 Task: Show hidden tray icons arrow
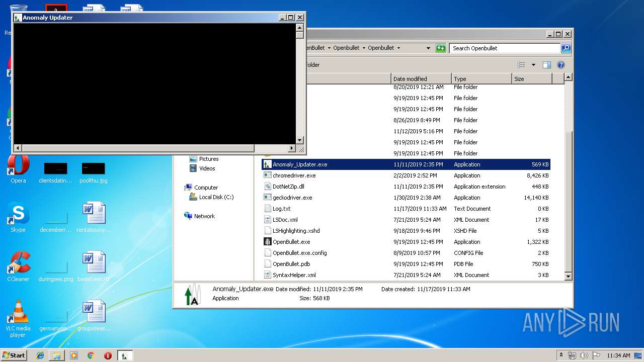tap(561, 355)
